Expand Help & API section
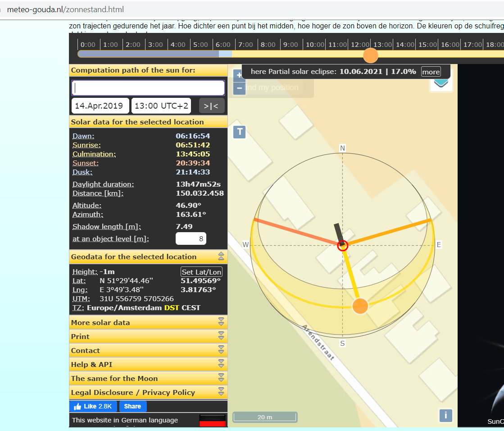This screenshot has height=431, width=504. (221, 364)
